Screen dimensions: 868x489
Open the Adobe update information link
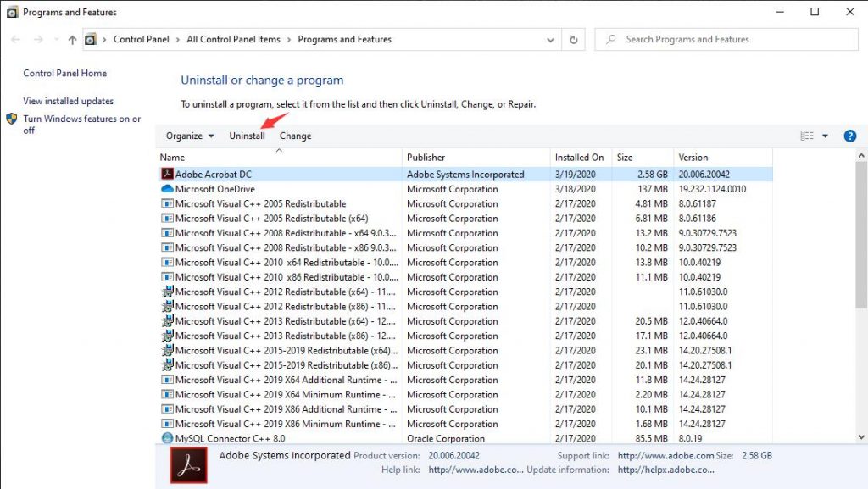[666, 470]
